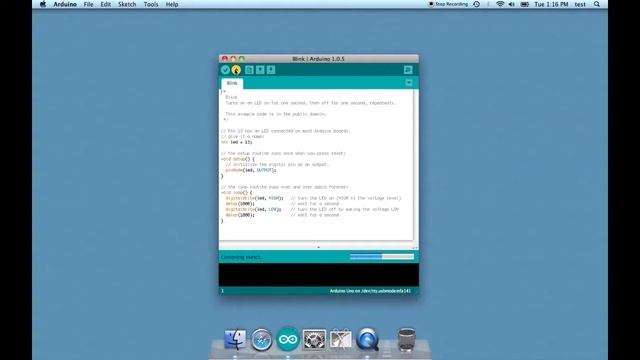This screenshot has width=640, height=360.
Task: Open the Sketch menu
Action: pyautogui.click(x=127, y=4)
